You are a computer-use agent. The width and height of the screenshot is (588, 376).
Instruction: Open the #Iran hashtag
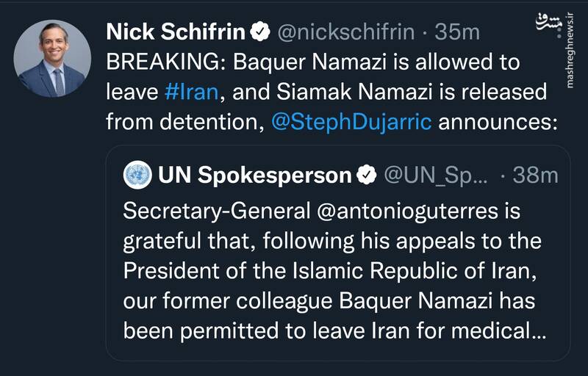(x=193, y=93)
